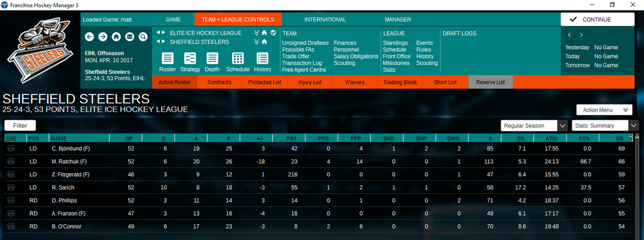Switch to the Short List tab
The image size is (644, 240).
(x=445, y=83)
